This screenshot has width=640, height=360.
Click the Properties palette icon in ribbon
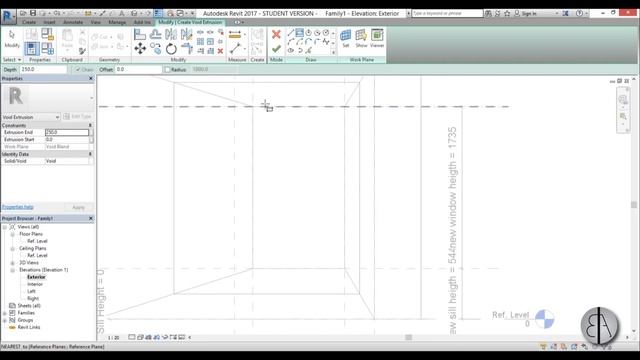click(31, 49)
